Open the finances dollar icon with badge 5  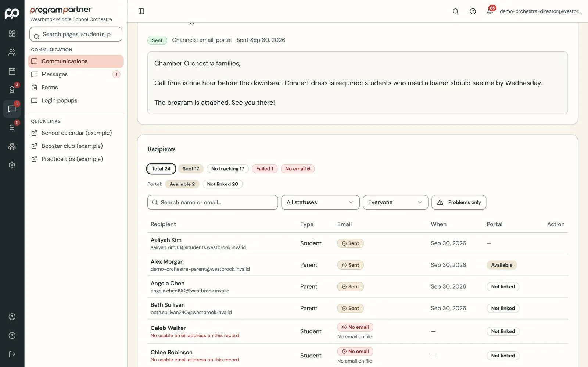pos(12,127)
